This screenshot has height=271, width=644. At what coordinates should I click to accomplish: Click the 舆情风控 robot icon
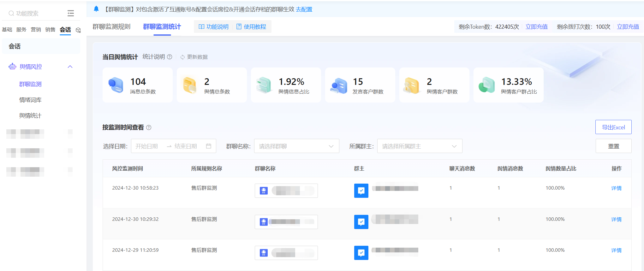(12, 66)
